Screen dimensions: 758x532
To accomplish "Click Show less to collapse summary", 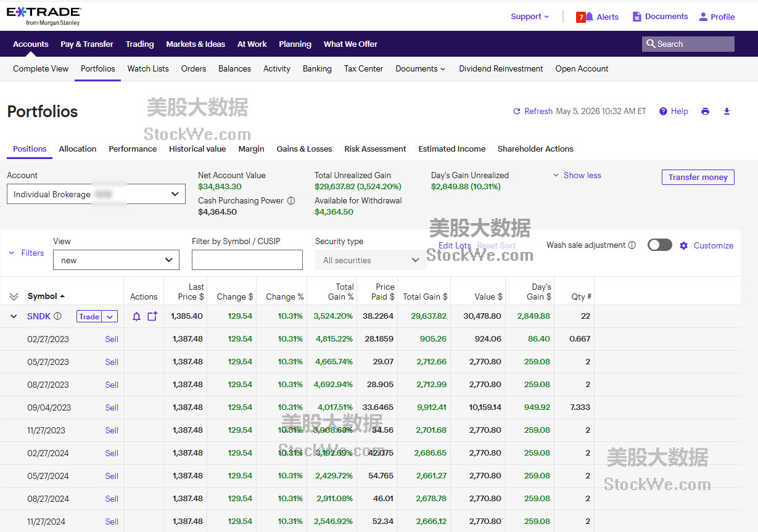I will pyautogui.click(x=577, y=175).
